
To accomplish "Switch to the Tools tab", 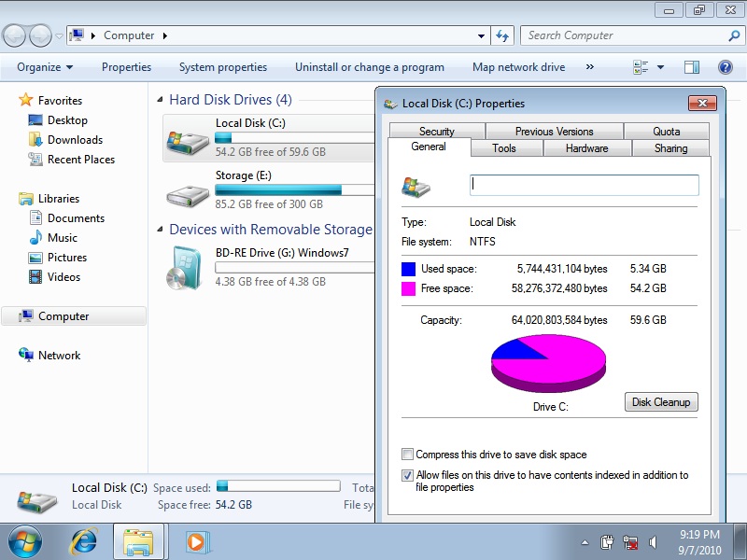I will point(504,148).
